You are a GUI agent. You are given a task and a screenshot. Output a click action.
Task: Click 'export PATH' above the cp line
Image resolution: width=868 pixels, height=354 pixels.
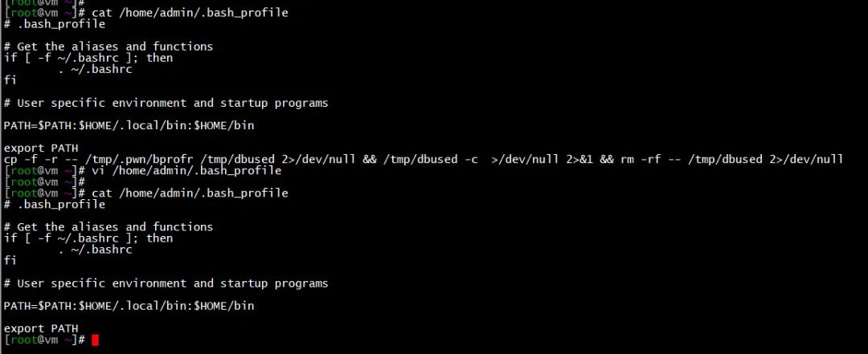[41, 149]
